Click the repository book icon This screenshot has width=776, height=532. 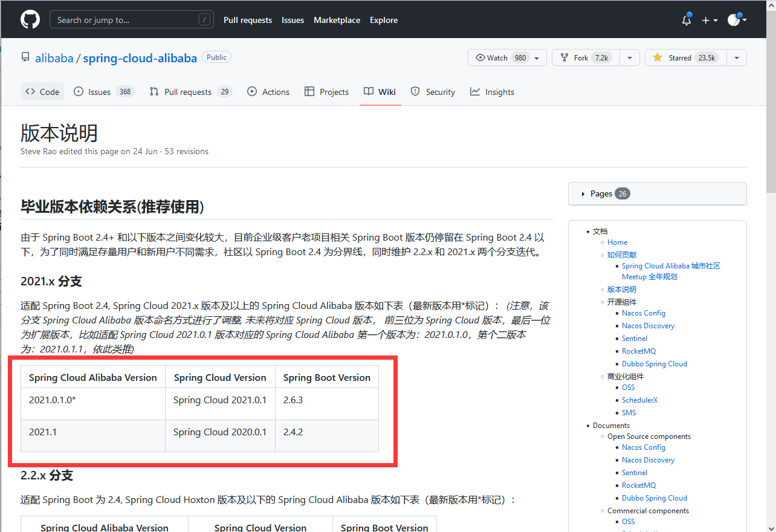(x=25, y=57)
